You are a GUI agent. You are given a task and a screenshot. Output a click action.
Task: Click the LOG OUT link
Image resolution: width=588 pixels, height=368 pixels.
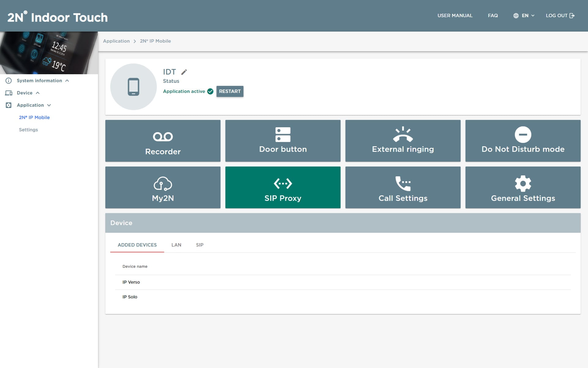(560, 16)
